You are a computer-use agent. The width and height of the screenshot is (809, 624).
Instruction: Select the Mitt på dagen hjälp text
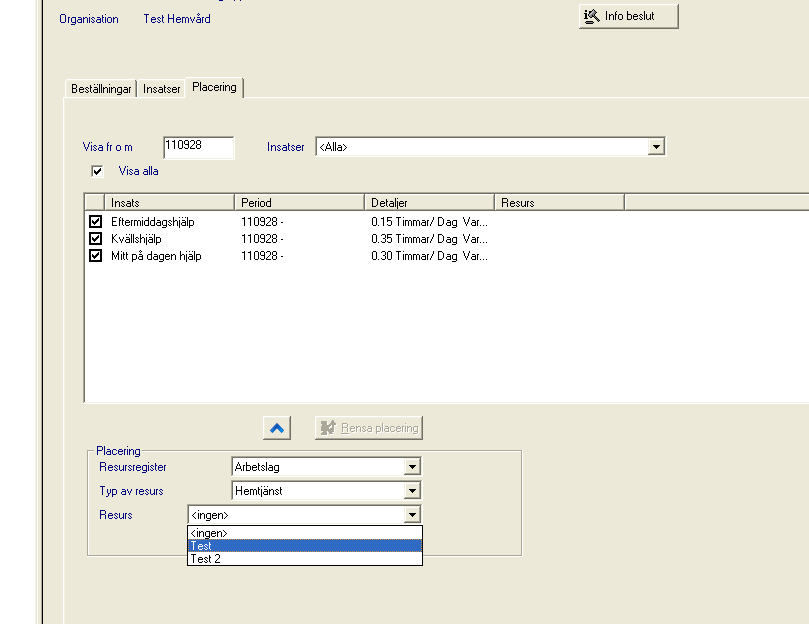tap(156, 256)
